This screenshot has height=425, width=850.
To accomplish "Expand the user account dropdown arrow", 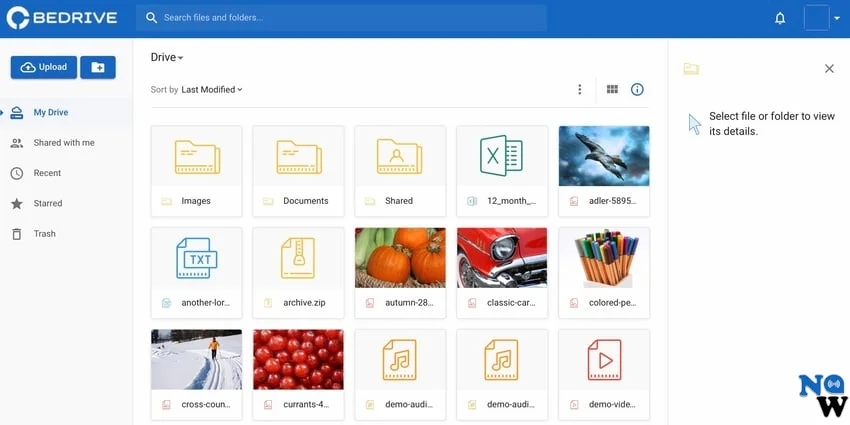I will click(837, 18).
